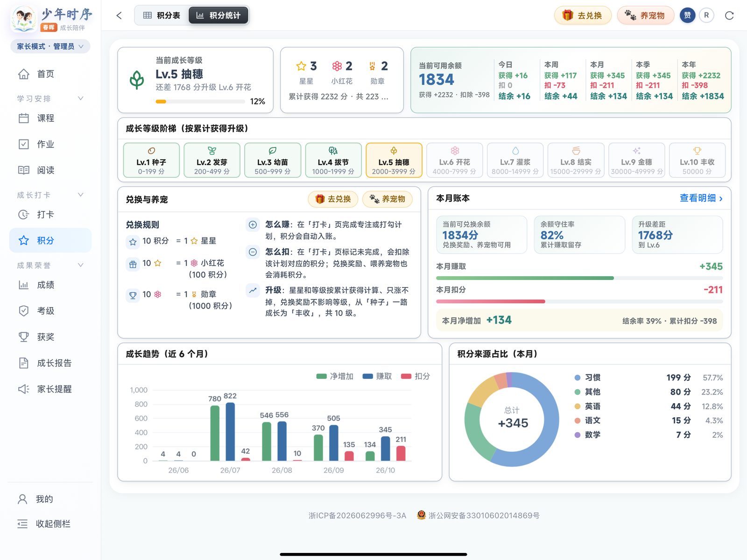Open 考级 shield item in sidebar

(50, 311)
